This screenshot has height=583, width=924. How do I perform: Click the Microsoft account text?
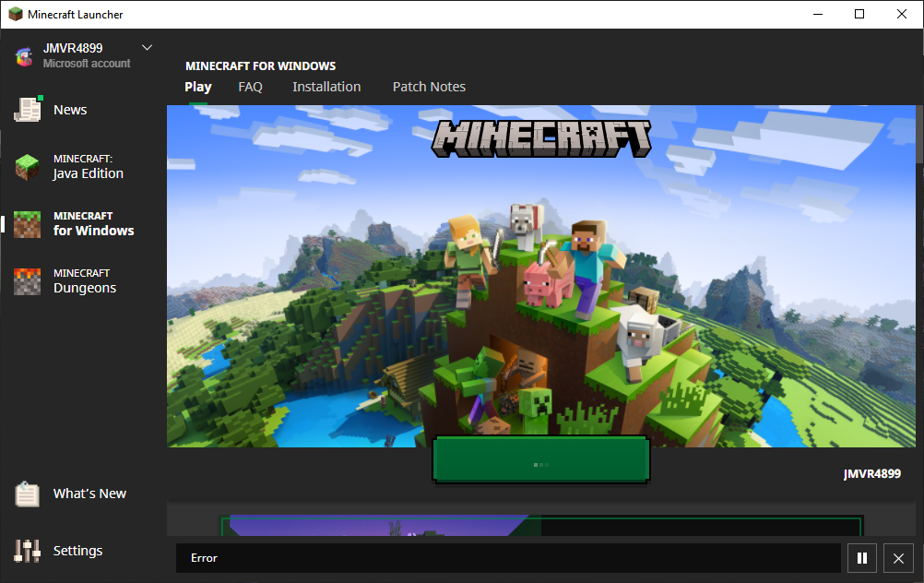click(x=87, y=63)
